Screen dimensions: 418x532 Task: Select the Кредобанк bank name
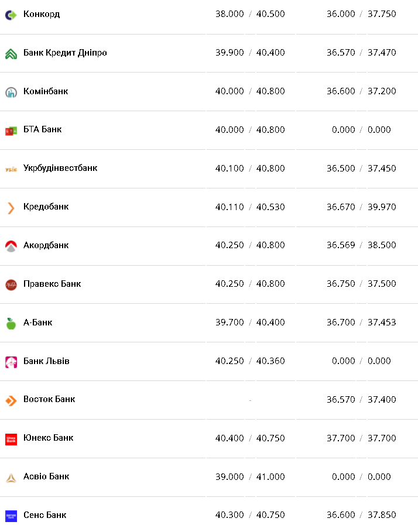pos(46,207)
